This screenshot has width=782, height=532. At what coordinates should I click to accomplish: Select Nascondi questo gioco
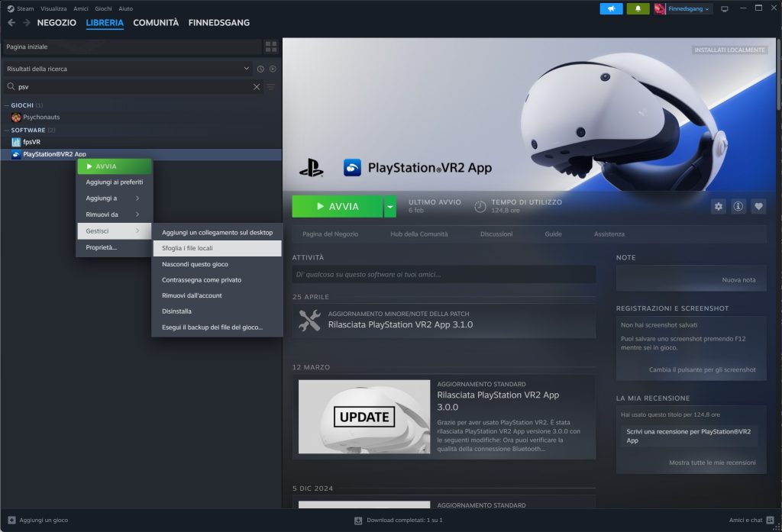pyautogui.click(x=217, y=264)
